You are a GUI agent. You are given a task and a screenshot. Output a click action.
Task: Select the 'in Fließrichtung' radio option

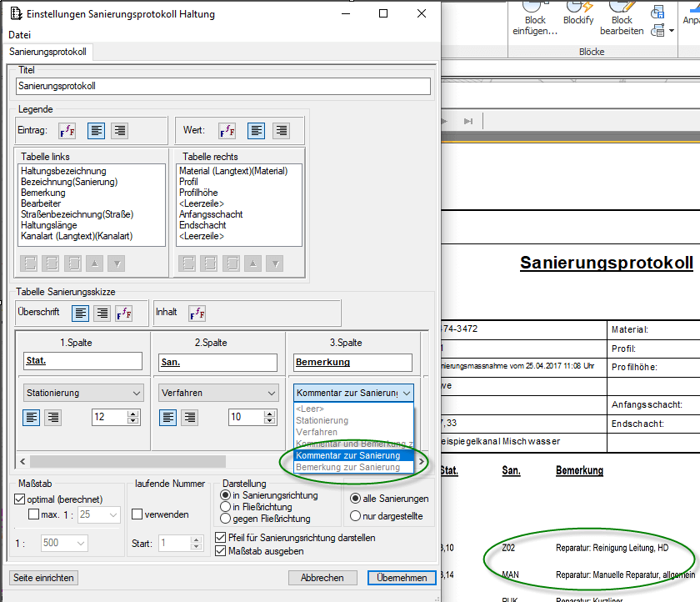225,507
